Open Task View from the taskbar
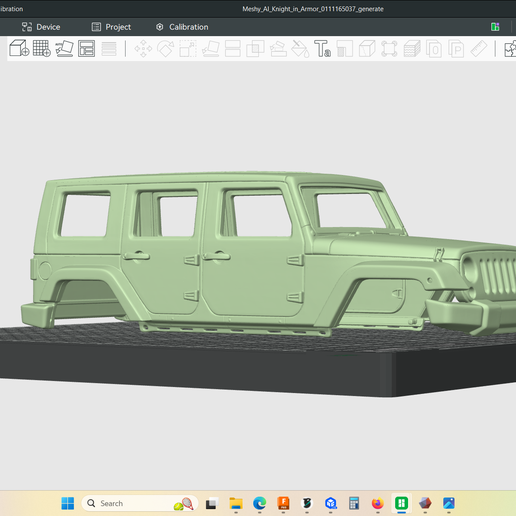516x516 pixels. pyautogui.click(x=212, y=503)
